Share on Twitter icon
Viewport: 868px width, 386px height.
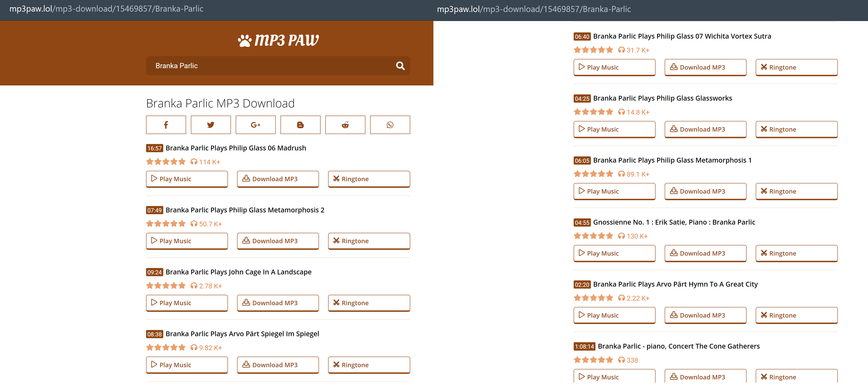[211, 125]
